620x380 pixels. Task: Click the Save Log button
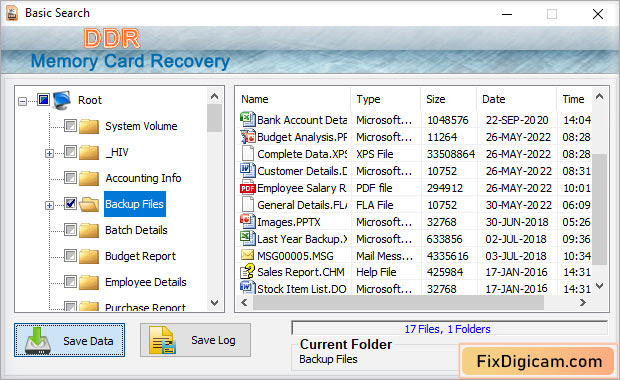tap(195, 340)
